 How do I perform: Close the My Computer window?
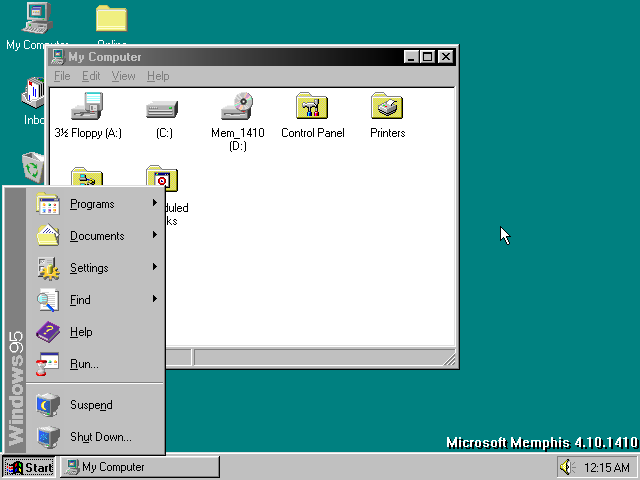point(446,57)
